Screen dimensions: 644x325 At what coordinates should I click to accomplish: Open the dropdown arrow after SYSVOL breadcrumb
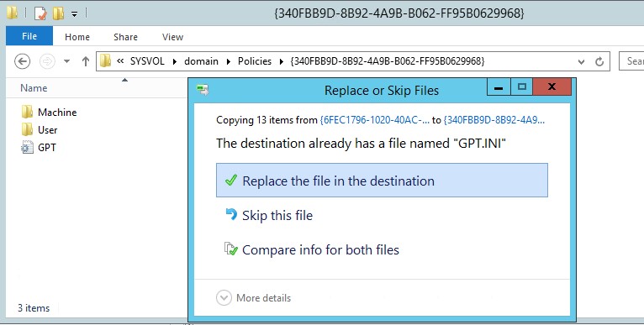pos(175,61)
